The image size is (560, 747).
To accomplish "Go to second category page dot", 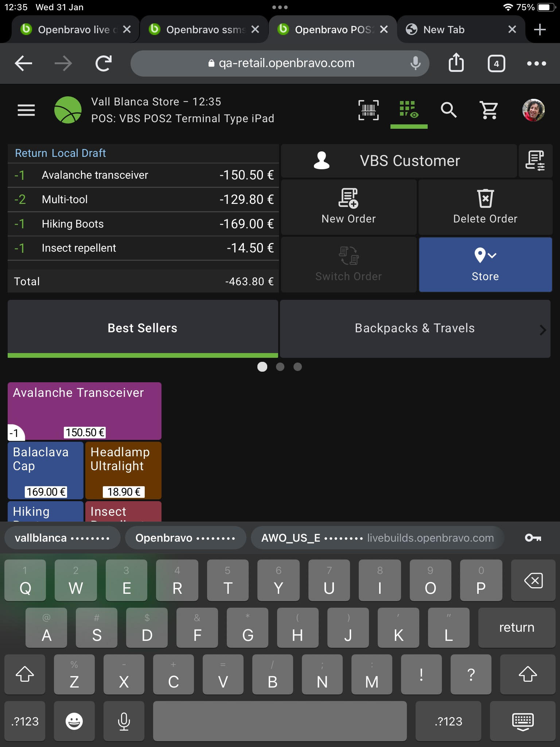I will click(x=280, y=367).
